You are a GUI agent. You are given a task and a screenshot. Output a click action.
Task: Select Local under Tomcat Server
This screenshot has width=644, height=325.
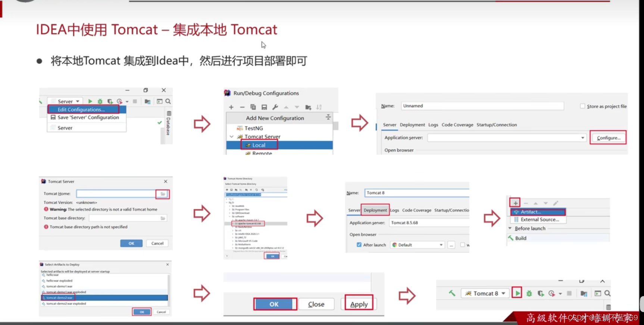(x=279, y=145)
